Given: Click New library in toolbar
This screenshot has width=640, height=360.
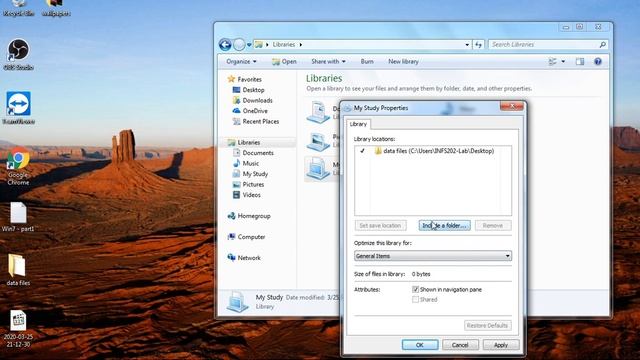Looking at the screenshot, I should click(x=403, y=62).
